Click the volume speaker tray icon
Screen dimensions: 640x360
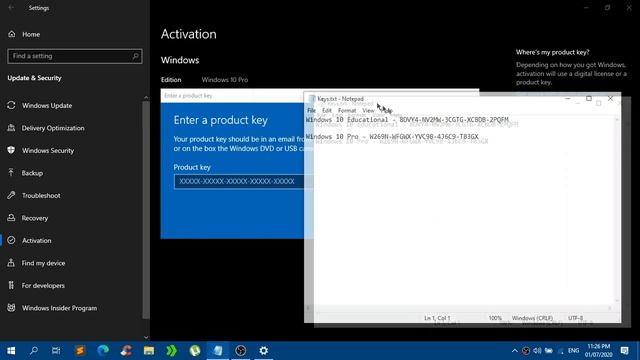pyautogui.click(x=537, y=351)
